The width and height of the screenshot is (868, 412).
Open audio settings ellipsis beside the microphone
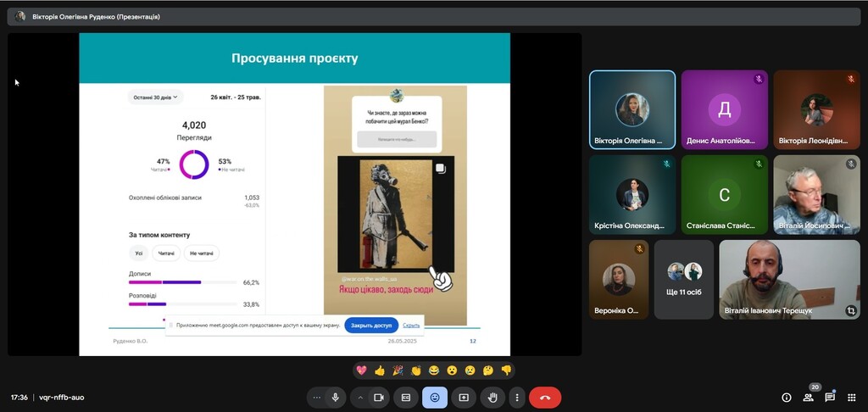click(x=317, y=397)
